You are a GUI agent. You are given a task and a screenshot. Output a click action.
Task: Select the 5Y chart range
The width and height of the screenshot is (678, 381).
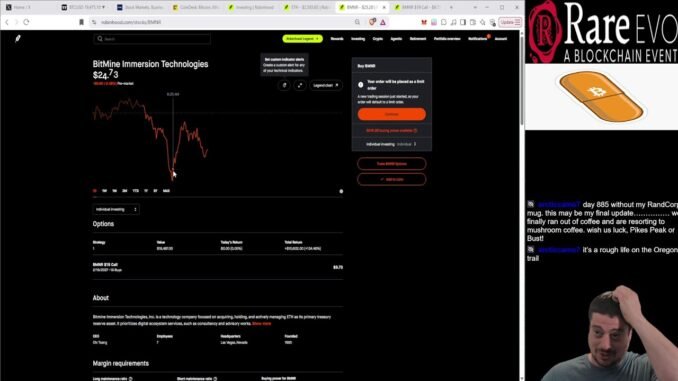[155, 191]
